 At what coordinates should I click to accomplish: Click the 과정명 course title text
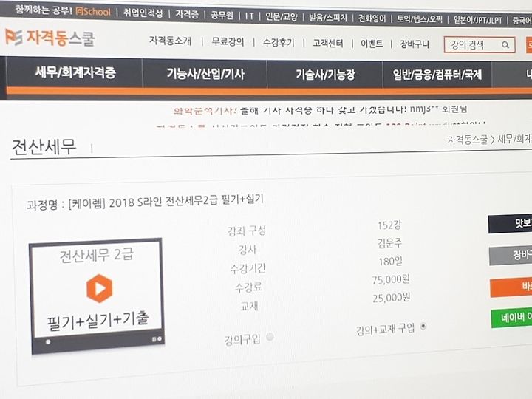(146, 201)
